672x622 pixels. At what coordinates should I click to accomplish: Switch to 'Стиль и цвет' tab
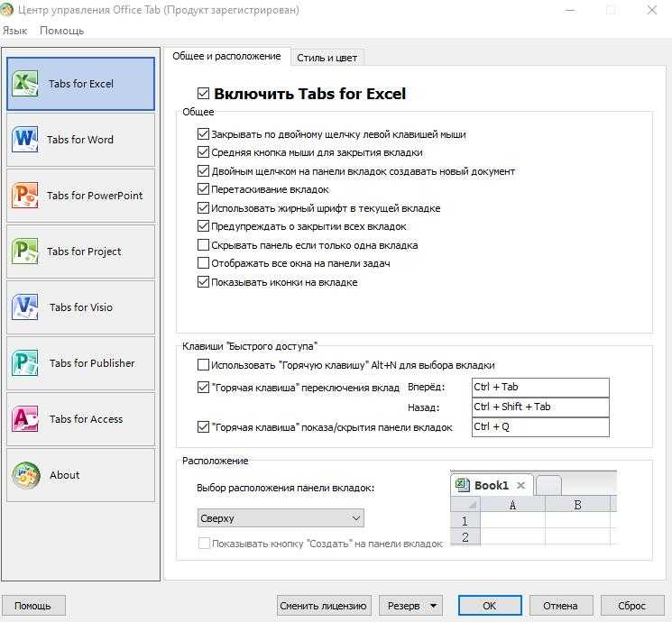pos(327,58)
